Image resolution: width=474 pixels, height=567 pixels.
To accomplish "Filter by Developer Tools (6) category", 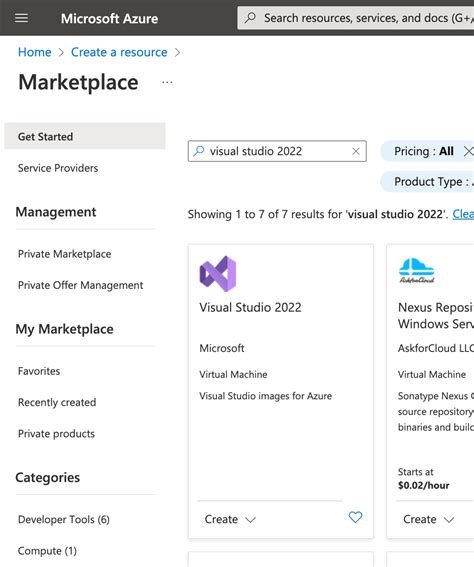I will click(64, 520).
